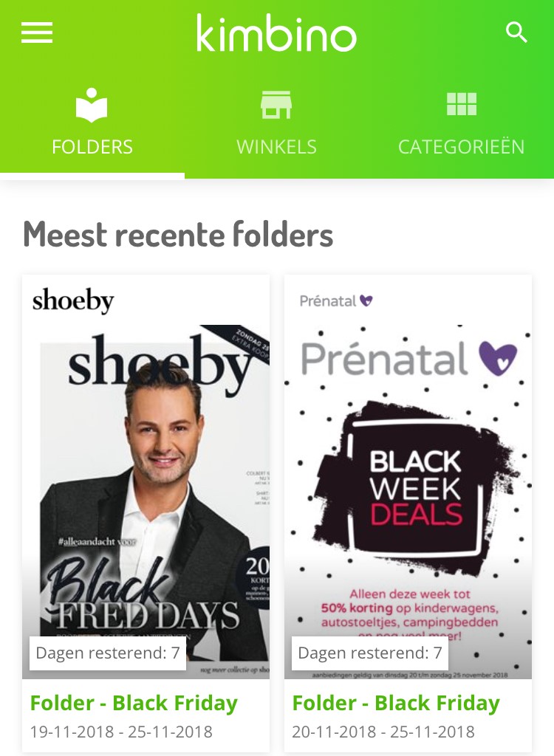The image size is (554, 756).
Task: Select the Categorieën grid icon
Action: [462, 103]
